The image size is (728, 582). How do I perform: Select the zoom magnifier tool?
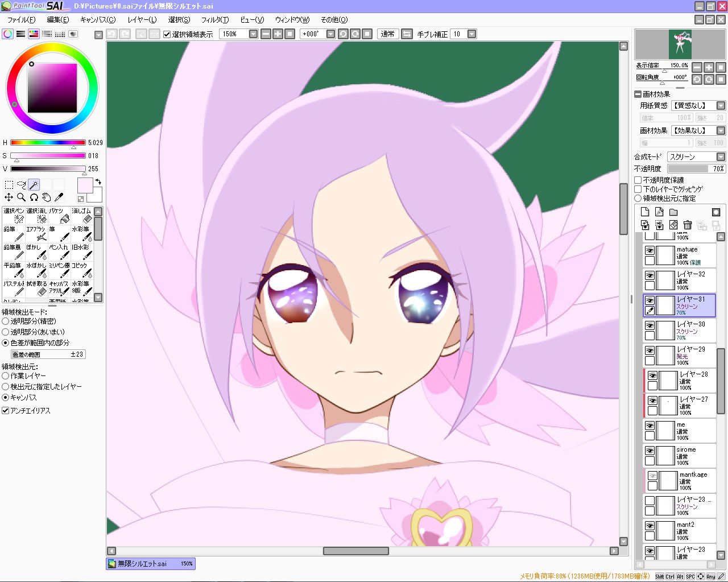tap(22, 197)
